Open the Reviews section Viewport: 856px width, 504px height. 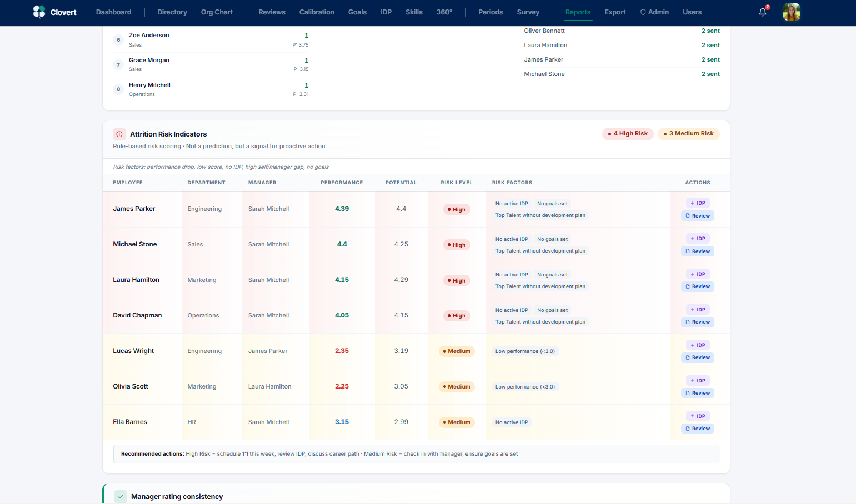coord(272,12)
